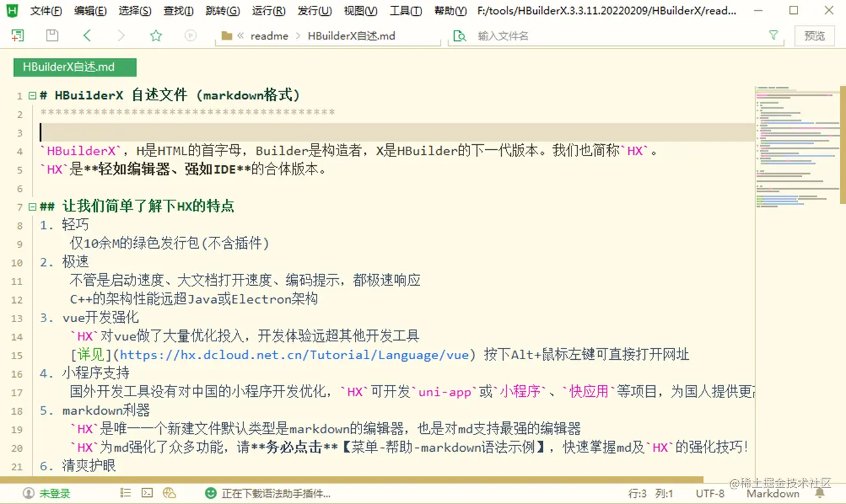Click the horizontal scrollbar at editor bottom

click(x=351, y=479)
